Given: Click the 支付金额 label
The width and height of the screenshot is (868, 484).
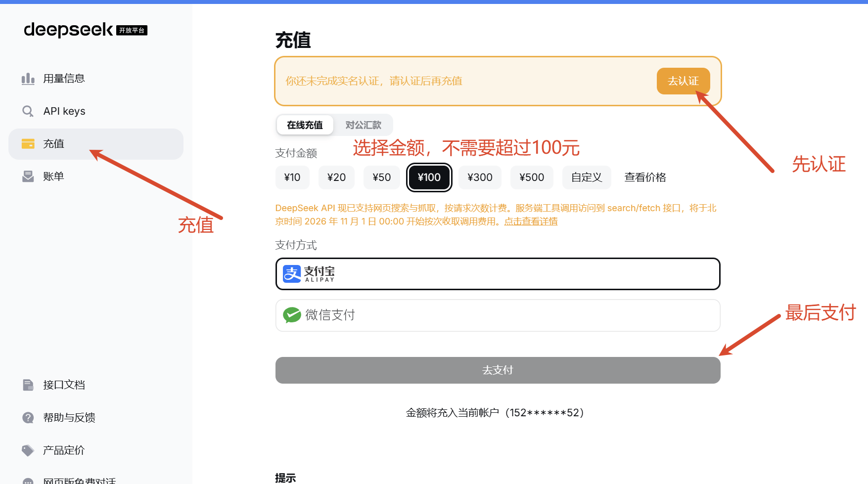Looking at the screenshot, I should click(x=296, y=153).
